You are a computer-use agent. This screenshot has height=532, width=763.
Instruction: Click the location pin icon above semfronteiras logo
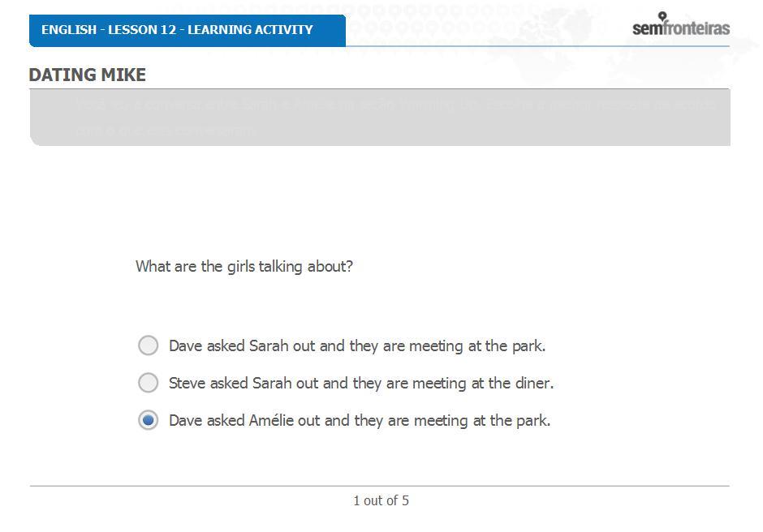click(x=662, y=16)
